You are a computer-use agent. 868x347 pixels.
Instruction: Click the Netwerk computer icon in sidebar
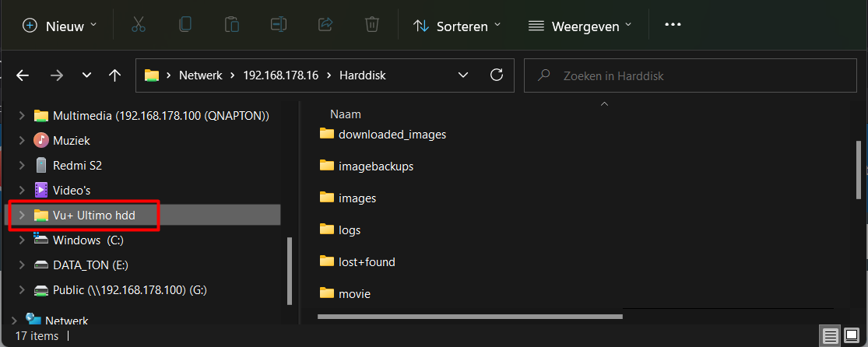33,319
